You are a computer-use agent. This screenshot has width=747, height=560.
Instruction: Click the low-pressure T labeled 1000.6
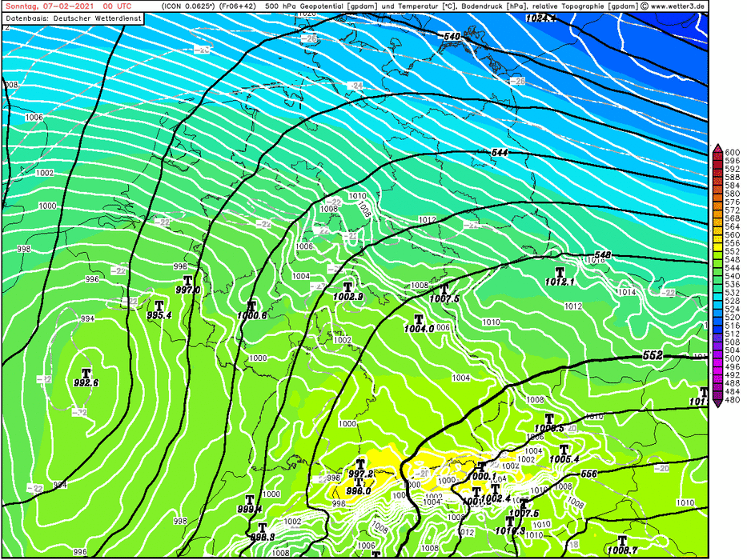pos(251,305)
